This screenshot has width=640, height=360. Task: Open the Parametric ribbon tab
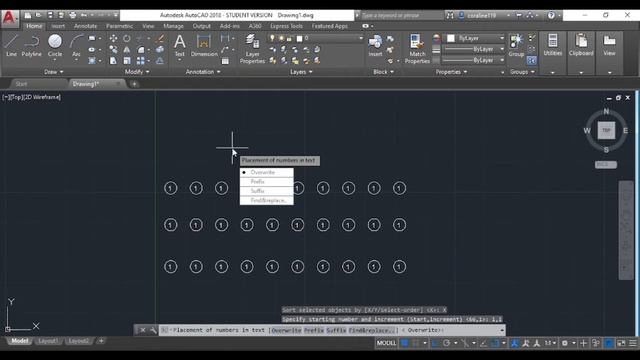(119, 26)
